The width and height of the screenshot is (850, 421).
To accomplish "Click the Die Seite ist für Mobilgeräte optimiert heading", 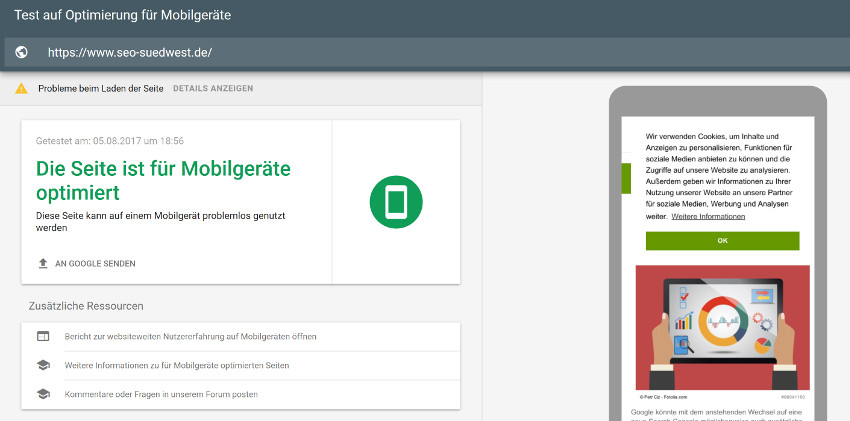I will pos(163,180).
